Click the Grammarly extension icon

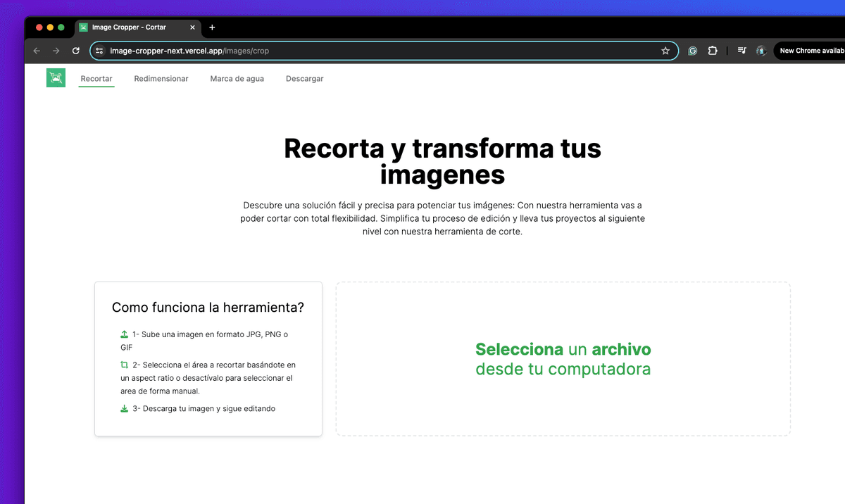point(692,51)
